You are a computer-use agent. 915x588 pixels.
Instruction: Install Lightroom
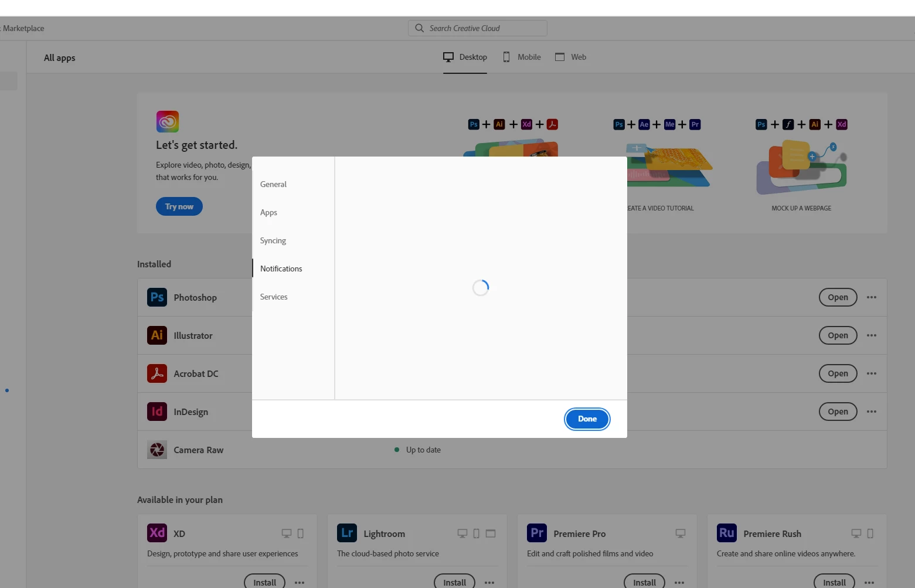[454, 582]
